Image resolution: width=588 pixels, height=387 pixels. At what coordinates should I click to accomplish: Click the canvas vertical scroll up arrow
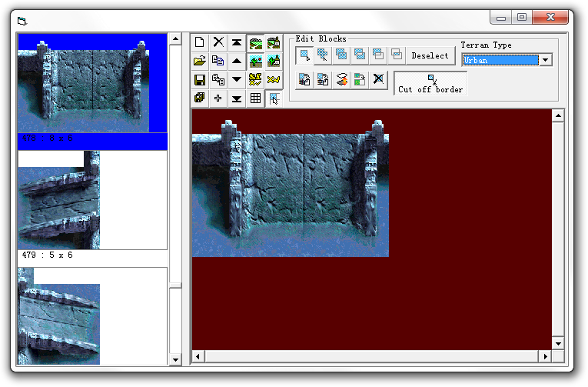(559, 115)
